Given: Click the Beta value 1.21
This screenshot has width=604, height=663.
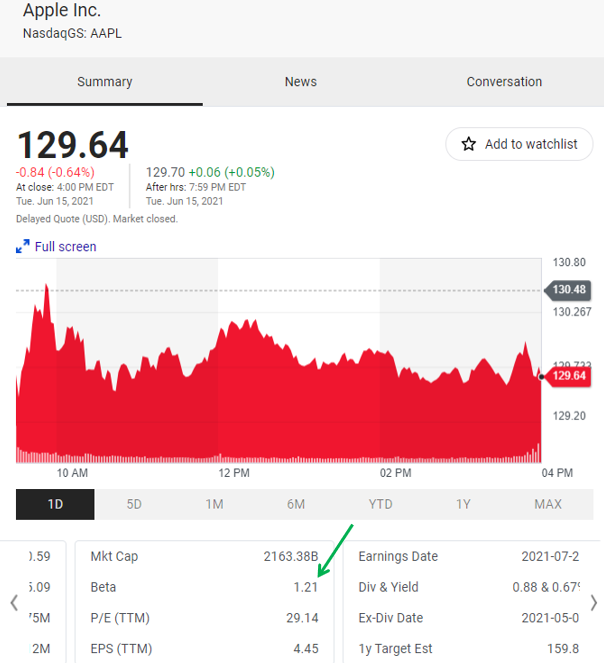Looking at the screenshot, I should [305, 587].
